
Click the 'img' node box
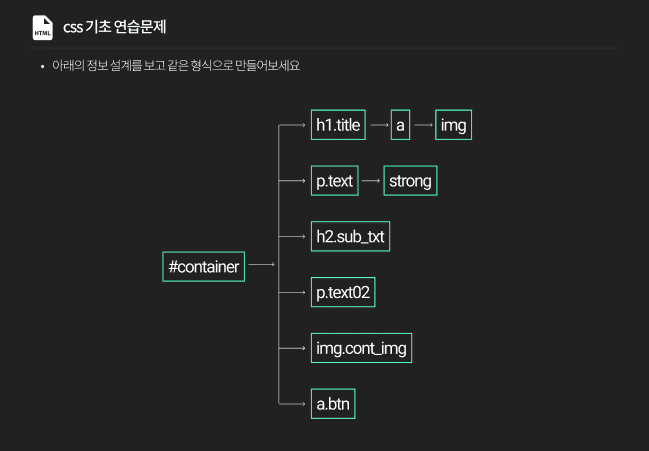pyautogui.click(x=454, y=125)
